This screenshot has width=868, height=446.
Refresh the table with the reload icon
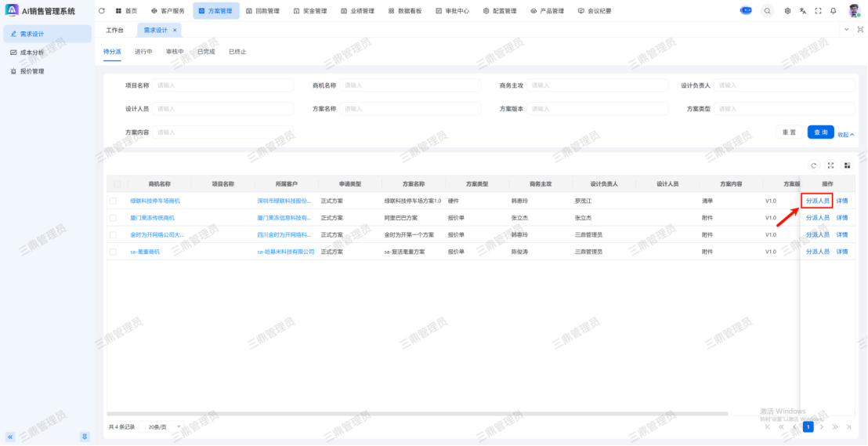[814, 165]
